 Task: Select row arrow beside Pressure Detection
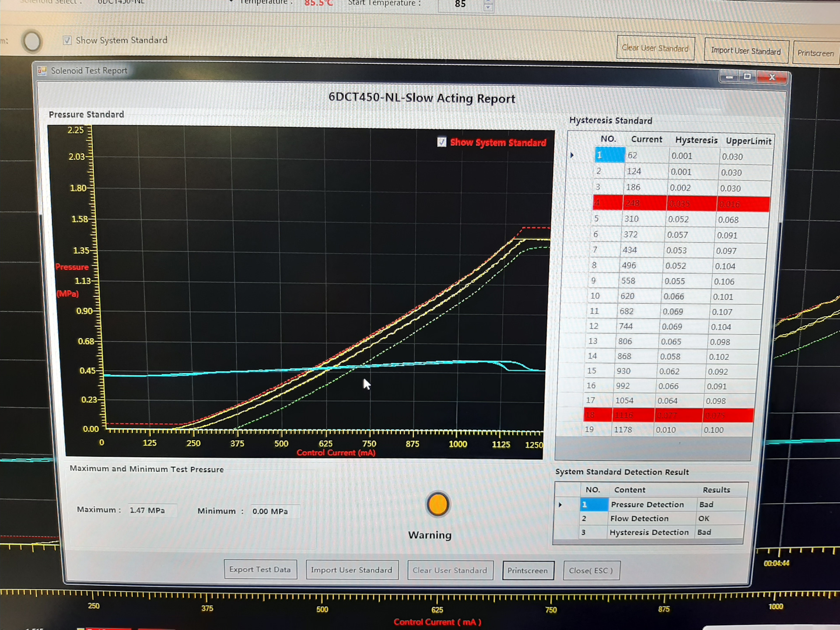point(560,504)
